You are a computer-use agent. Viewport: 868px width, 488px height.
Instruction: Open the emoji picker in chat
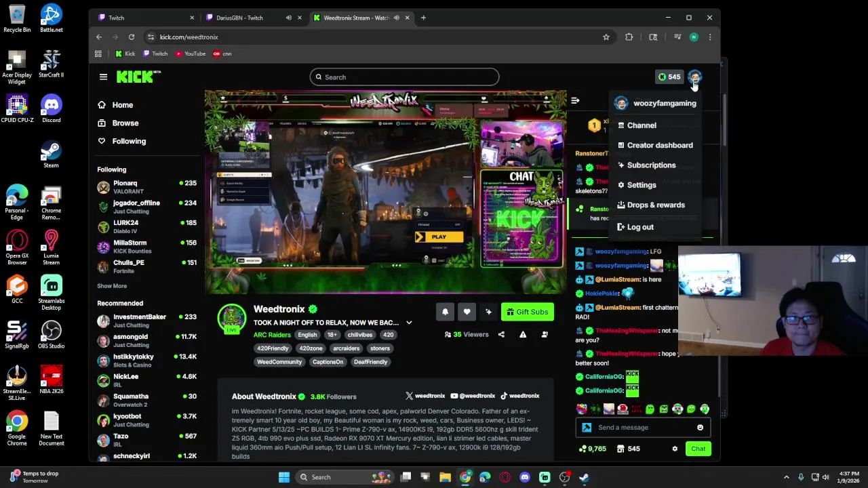click(x=700, y=428)
